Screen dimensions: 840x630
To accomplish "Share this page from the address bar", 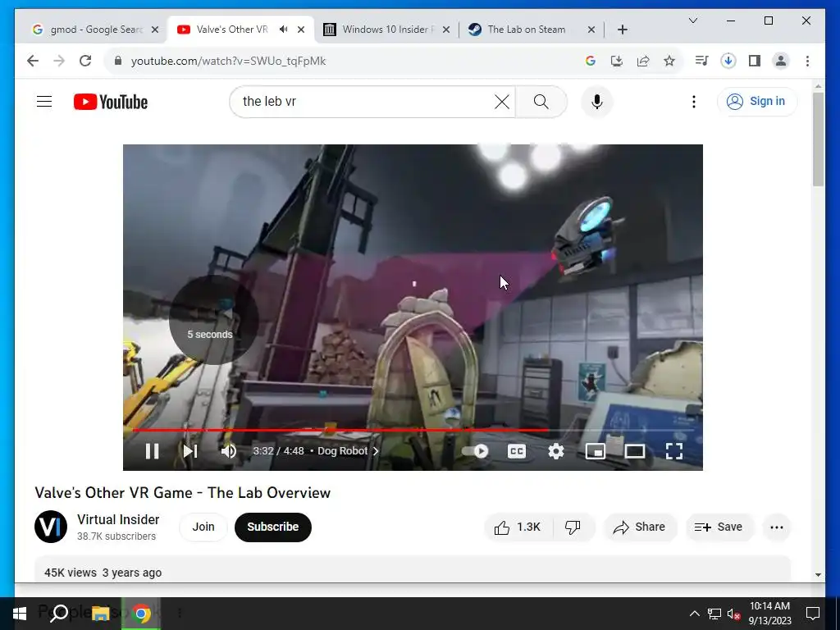I will tap(643, 61).
